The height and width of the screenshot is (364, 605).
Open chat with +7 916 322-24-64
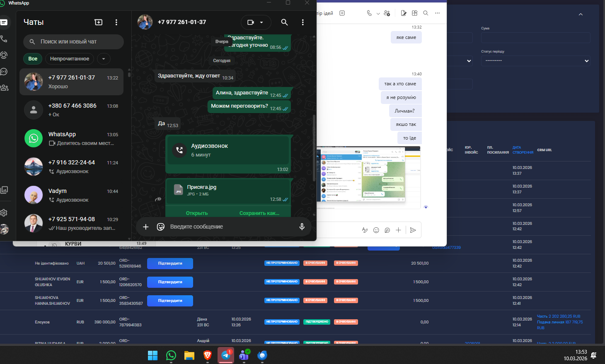pyautogui.click(x=71, y=166)
